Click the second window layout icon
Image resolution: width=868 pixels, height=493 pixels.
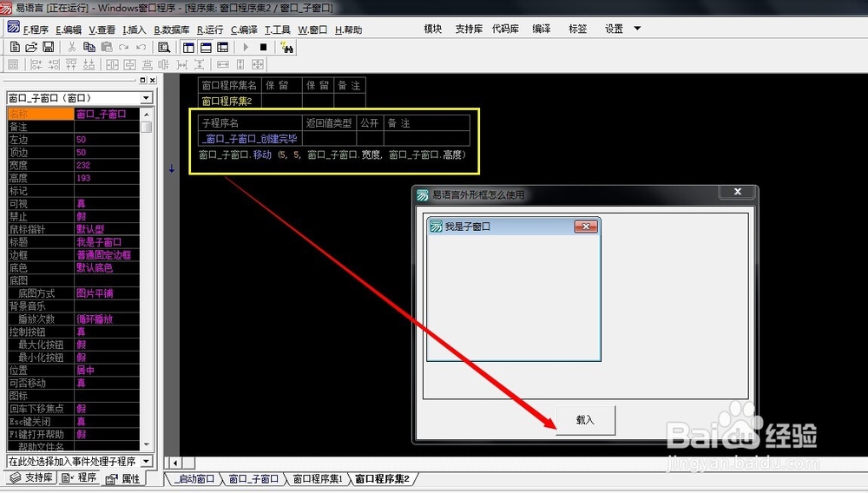(x=206, y=48)
